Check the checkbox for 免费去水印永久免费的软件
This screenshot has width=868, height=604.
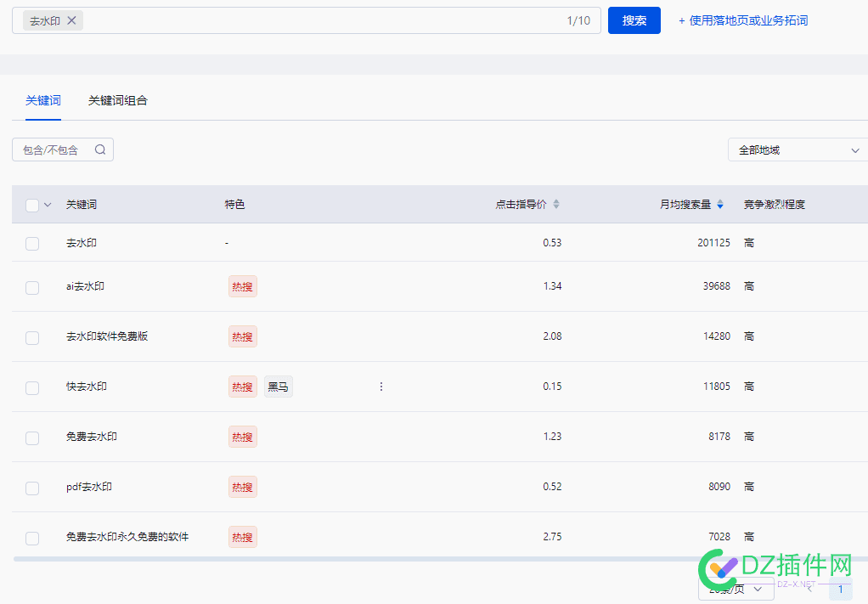[31, 537]
